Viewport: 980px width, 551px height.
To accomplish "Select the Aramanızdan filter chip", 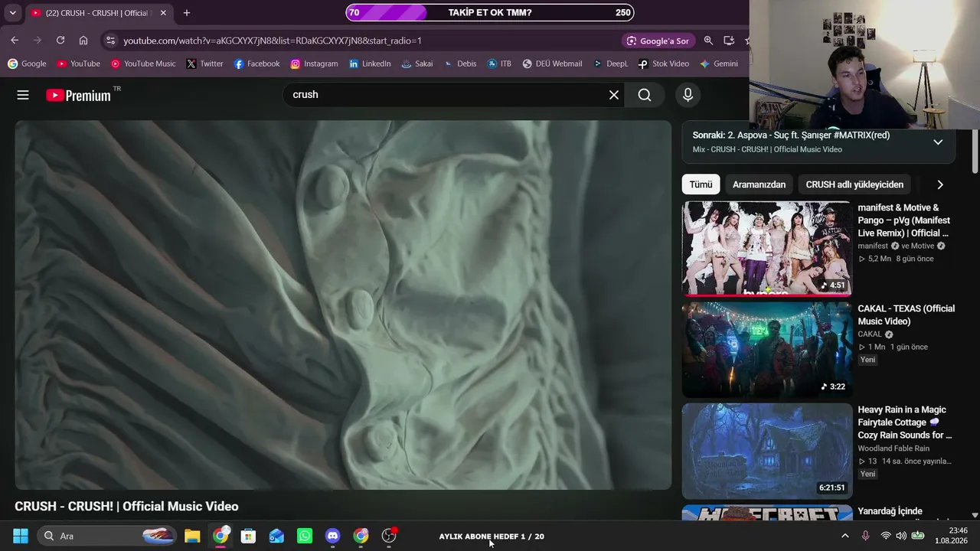I will (x=759, y=184).
